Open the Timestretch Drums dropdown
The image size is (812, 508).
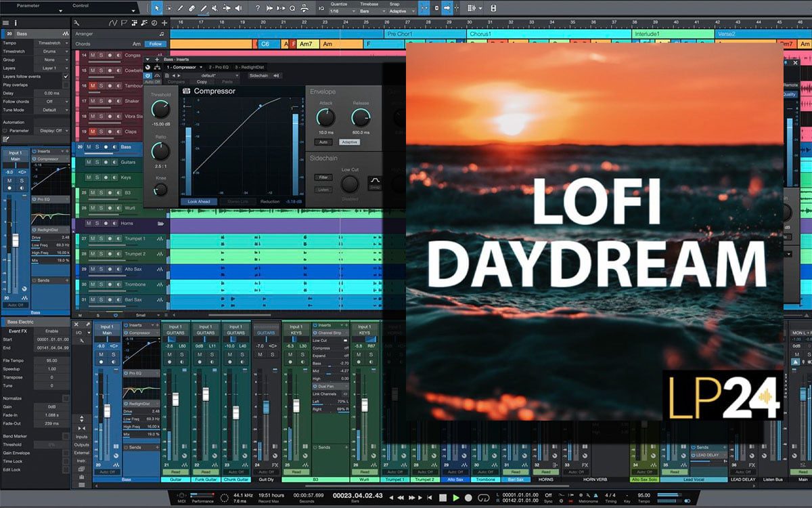click(x=52, y=51)
